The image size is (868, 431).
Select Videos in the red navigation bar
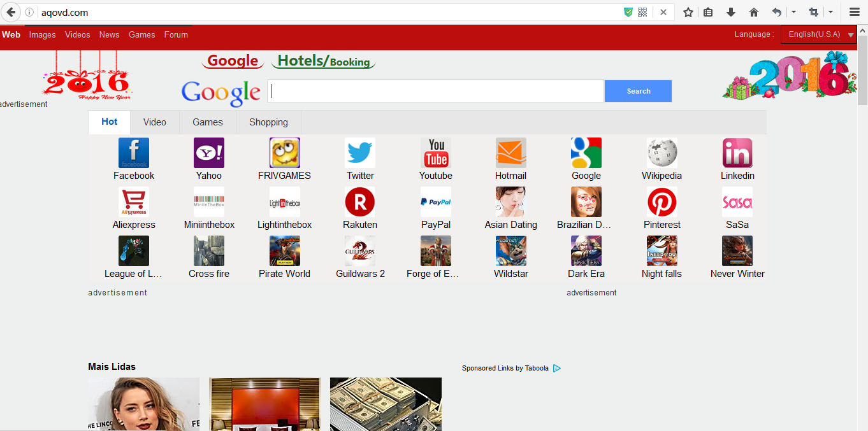[x=78, y=34]
